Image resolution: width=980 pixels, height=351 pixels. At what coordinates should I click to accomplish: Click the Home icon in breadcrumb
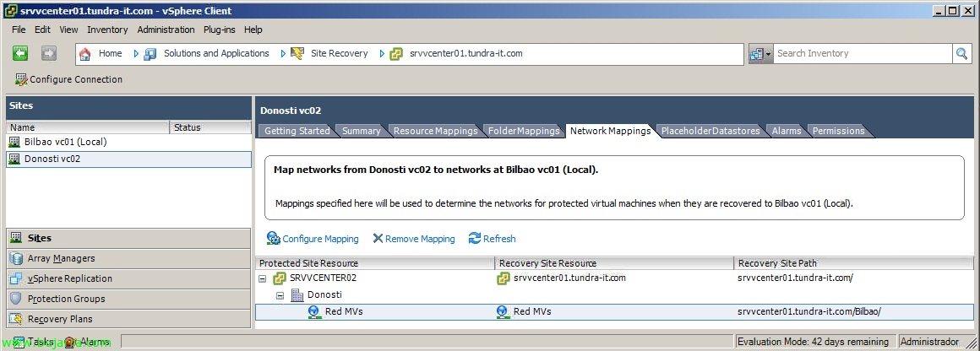click(x=85, y=54)
